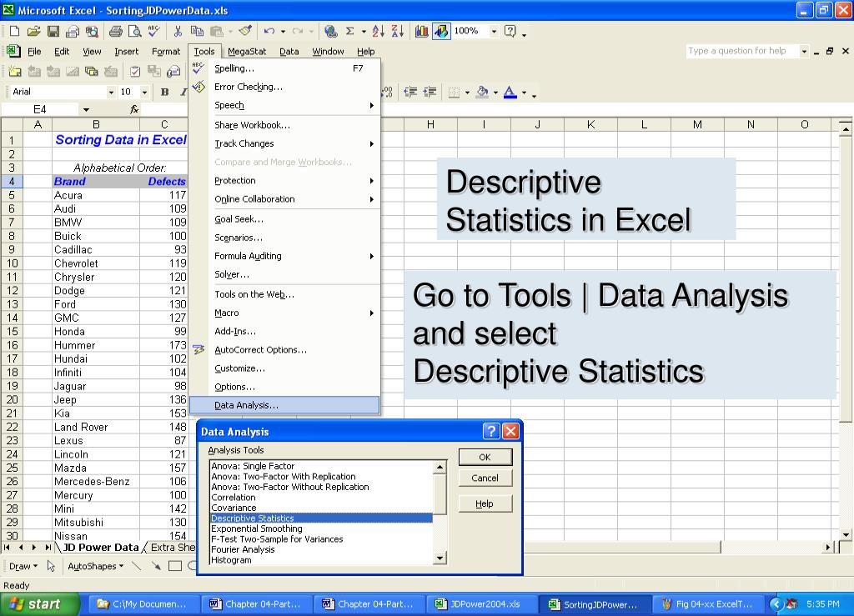Click the Rectangle drawing tool icon
Viewport: 854px width, 616px height.
[x=175, y=566]
